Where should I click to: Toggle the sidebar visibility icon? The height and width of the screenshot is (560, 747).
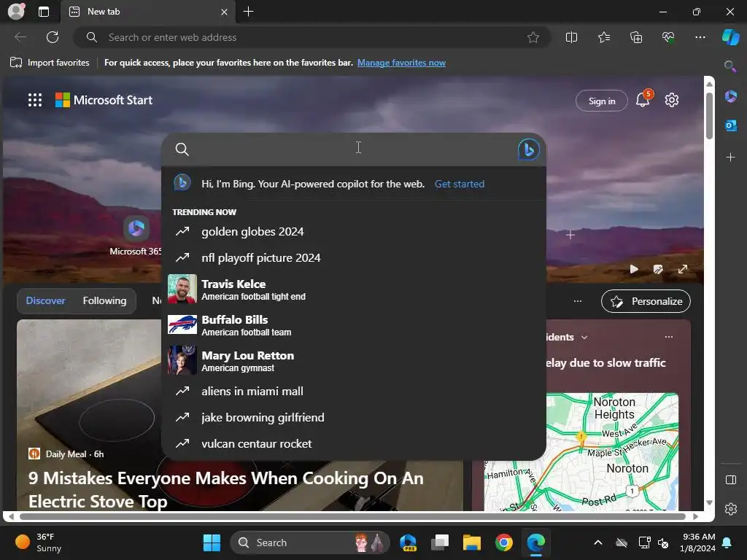[x=730, y=480]
